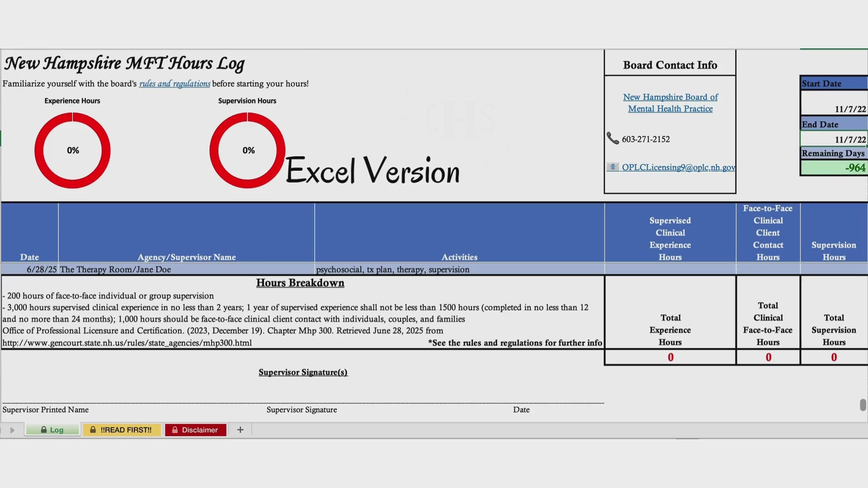The height and width of the screenshot is (488, 868).
Task: Select empty Supervised Clinical Experience Hours cell for 6/28/25
Action: pos(670,269)
